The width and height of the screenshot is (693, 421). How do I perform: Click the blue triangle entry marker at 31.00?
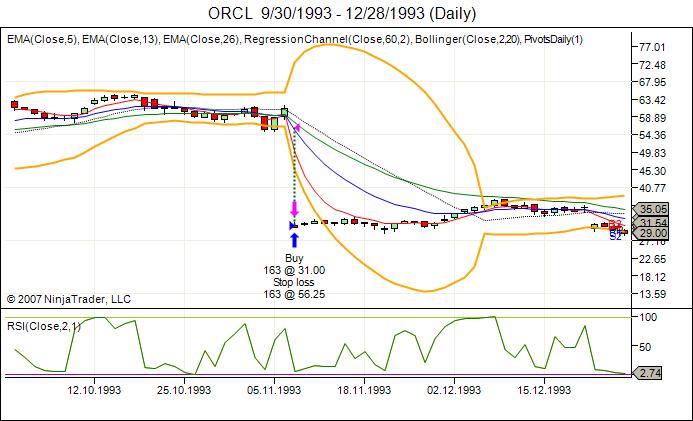click(292, 226)
